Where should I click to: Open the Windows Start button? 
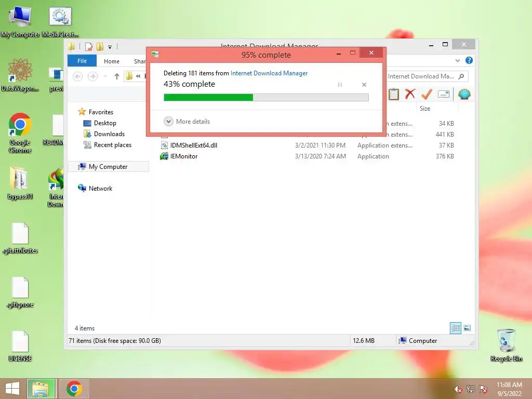click(x=12, y=389)
